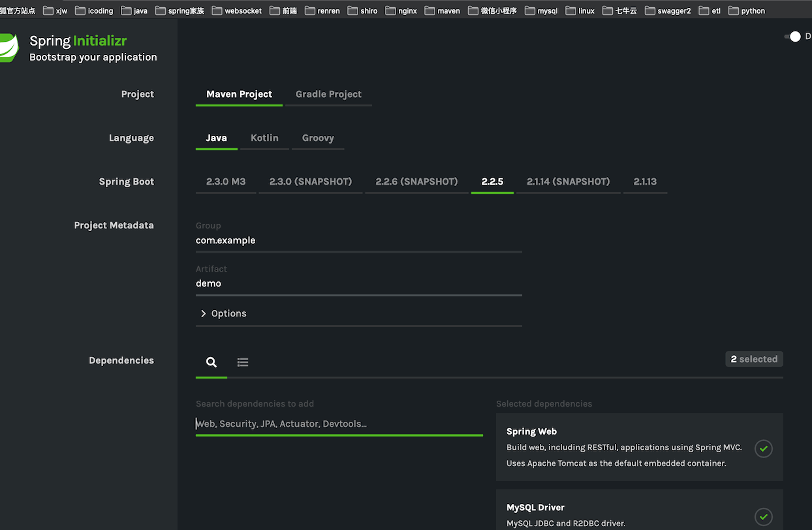812x530 pixels.
Task: Remove MySQL Driver via its green checkmark
Action: coord(764,517)
